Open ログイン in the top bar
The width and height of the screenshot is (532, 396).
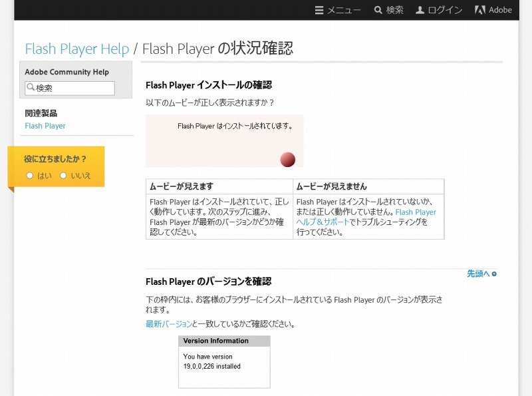pyautogui.click(x=445, y=10)
